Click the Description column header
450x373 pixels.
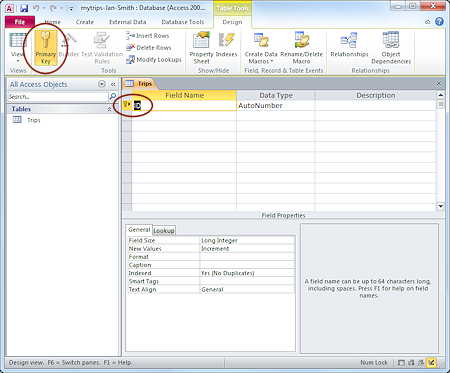point(375,95)
